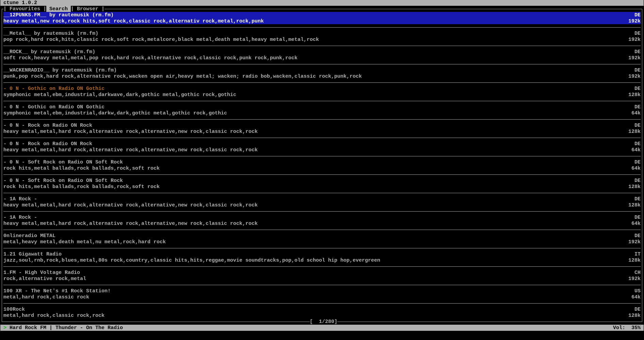Click the ctune 1.0.2 title text
The height and width of the screenshot is (340, 644).
[20, 3]
